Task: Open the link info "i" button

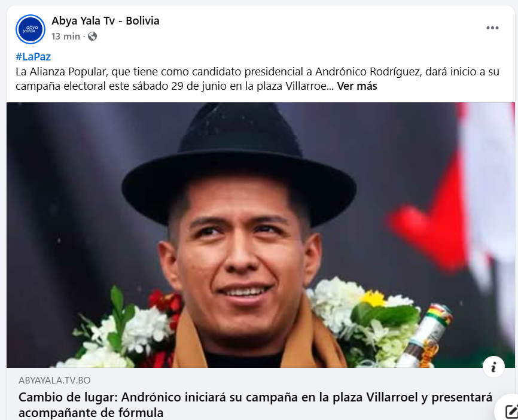Action: 493,367
